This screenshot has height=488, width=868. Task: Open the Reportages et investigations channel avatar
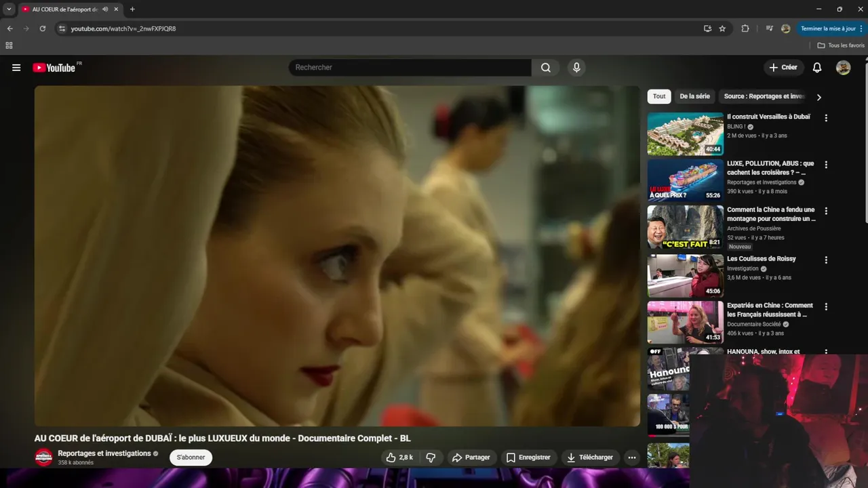(43, 457)
